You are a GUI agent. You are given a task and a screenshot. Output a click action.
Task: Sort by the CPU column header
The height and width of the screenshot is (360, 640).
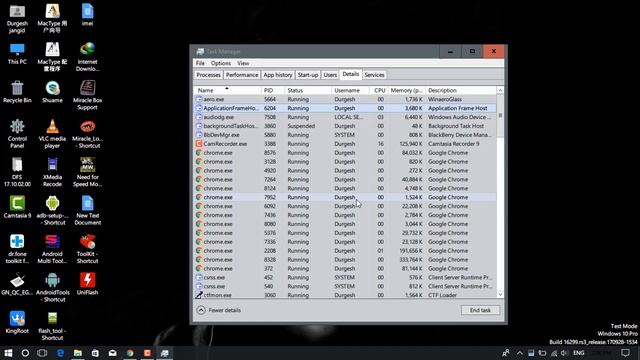point(379,90)
